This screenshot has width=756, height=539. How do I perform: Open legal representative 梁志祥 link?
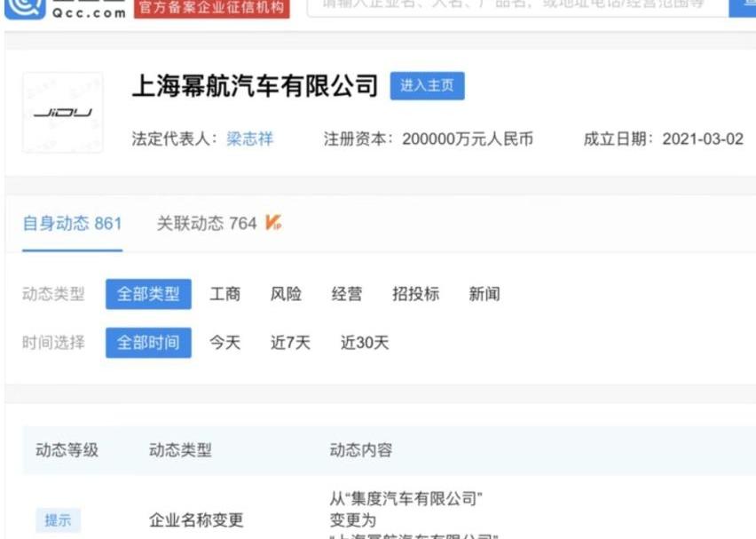247,139
